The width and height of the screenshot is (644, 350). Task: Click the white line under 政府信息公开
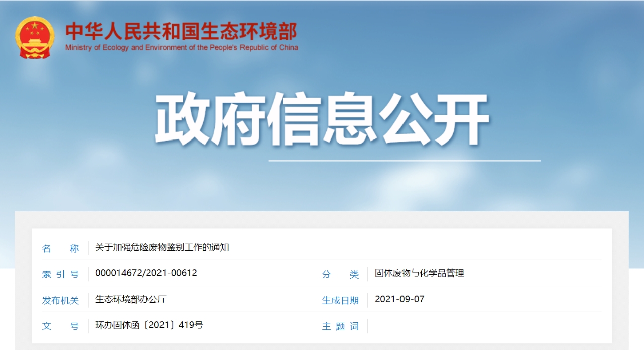[405, 161]
